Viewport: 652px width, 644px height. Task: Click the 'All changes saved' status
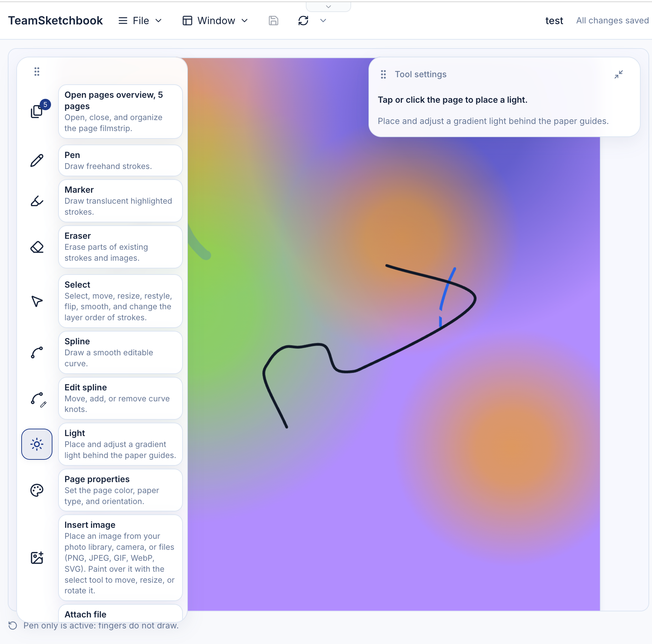coord(613,21)
